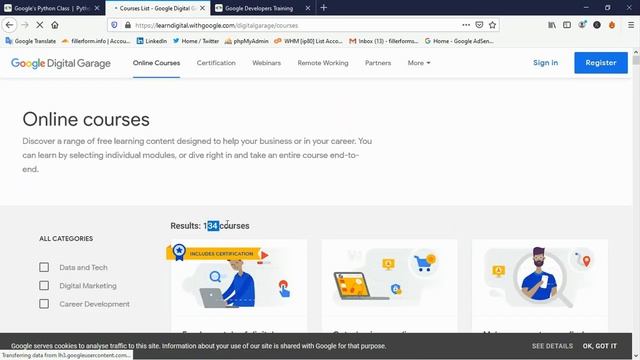Click the tracking protection shield icon
Viewport: 640px width, 360px height.
coord(114,25)
